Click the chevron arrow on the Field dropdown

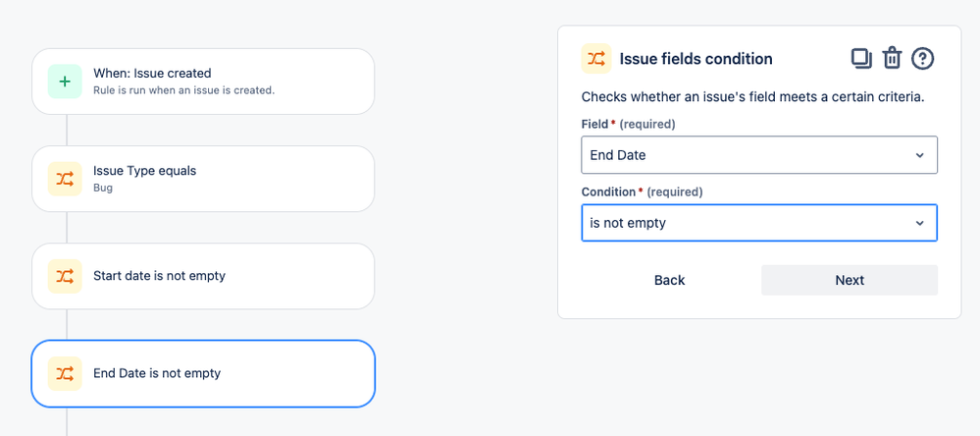pos(919,155)
